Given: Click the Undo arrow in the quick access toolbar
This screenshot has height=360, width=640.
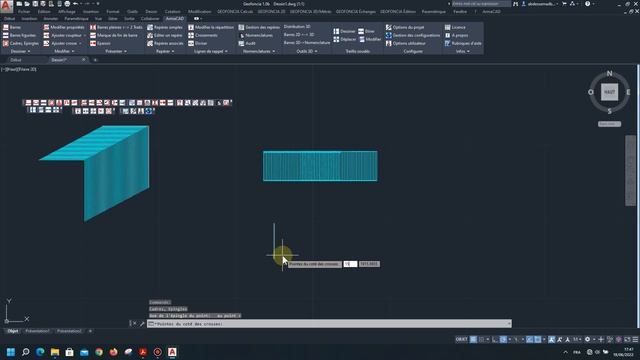Looking at the screenshot, I should coord(76,4).
